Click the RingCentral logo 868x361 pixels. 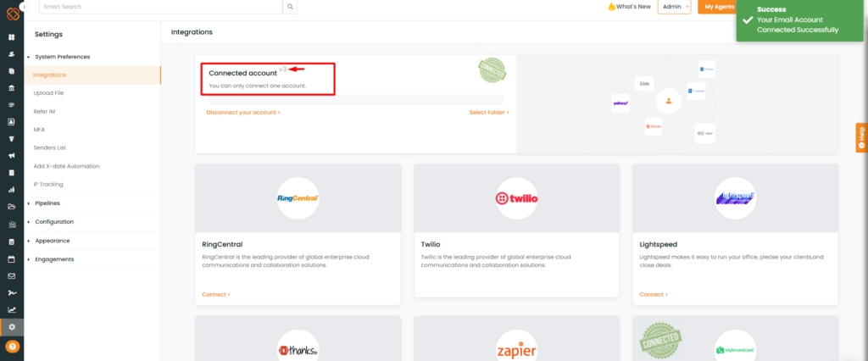point(298,198)
